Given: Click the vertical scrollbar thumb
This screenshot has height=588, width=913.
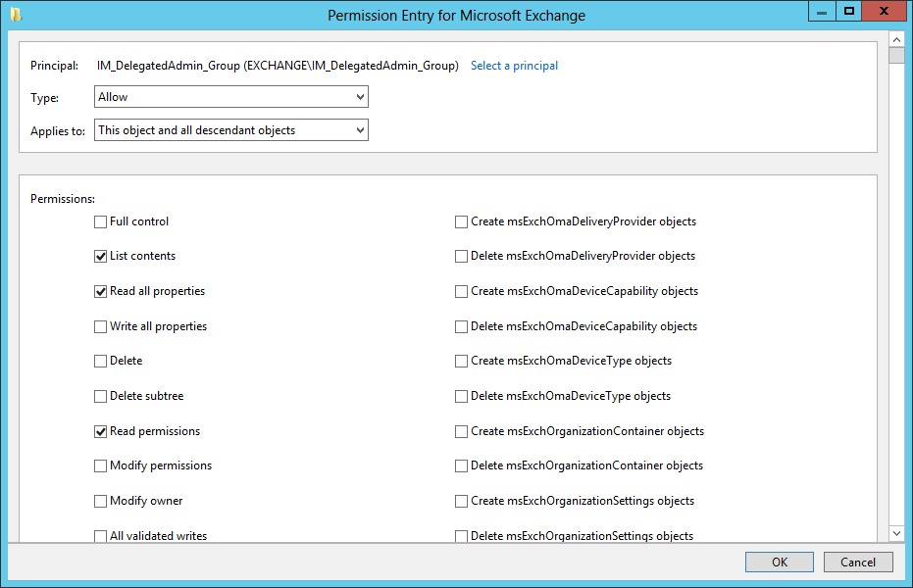Looking at the screenshot, I should (896, 56).
